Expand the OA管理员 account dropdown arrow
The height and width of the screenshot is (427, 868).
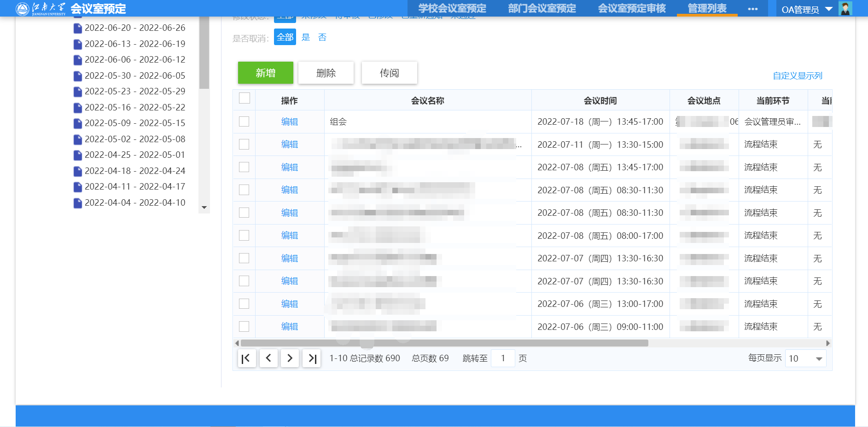(829, 9)
